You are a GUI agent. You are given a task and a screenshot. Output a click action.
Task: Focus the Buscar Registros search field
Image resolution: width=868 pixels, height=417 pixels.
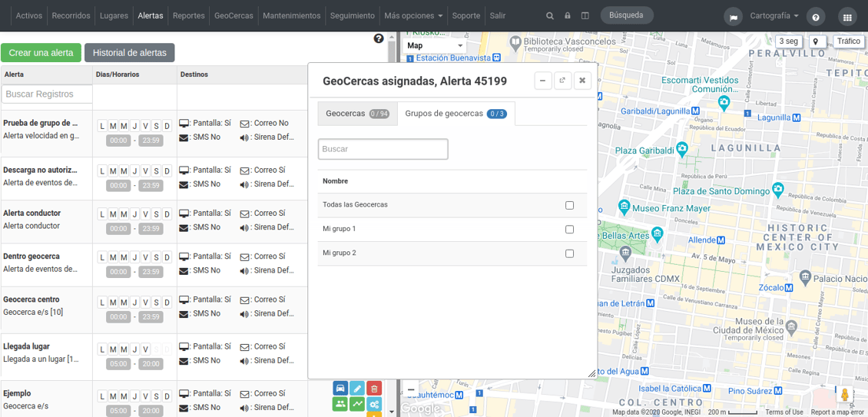click(x=48, y=94)
